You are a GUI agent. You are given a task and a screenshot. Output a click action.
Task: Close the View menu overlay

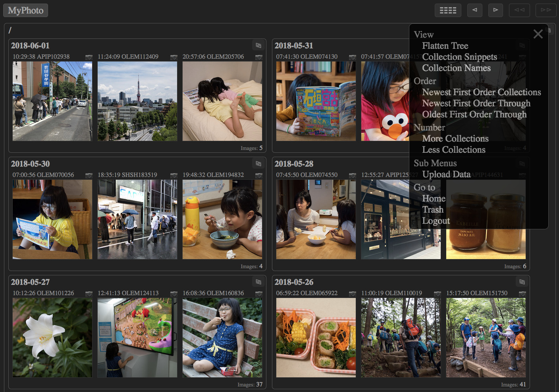538,34
